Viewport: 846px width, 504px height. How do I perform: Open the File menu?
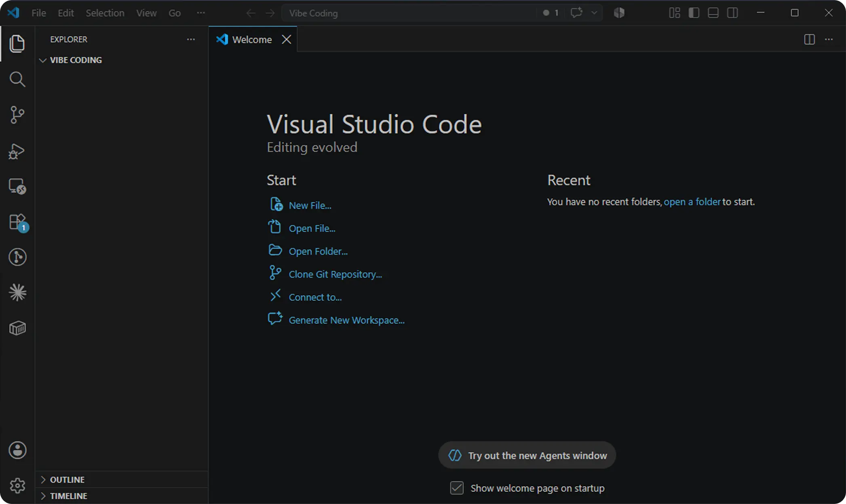[39, 13]
